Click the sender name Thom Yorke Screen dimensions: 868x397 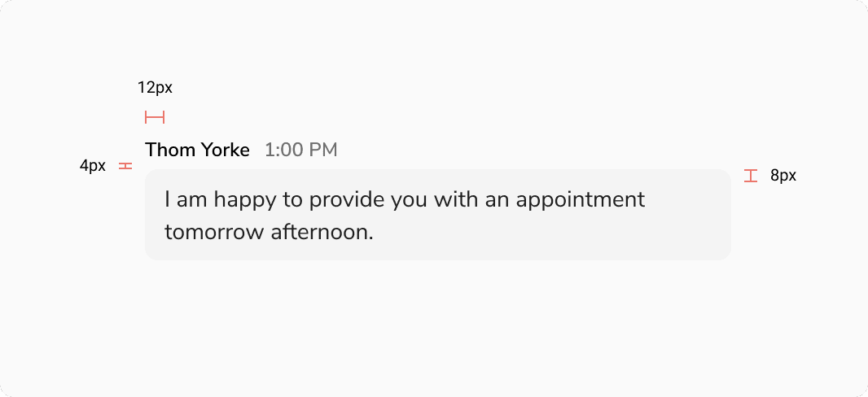tap(197, 151)
